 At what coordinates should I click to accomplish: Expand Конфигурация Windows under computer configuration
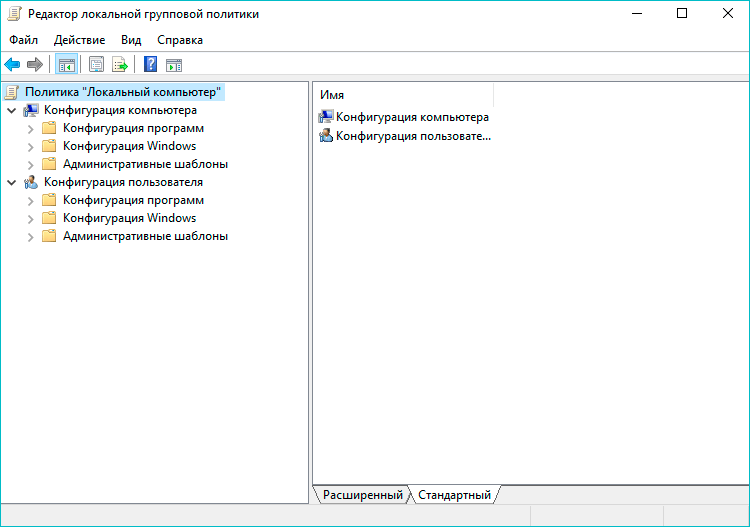point(31,147)
